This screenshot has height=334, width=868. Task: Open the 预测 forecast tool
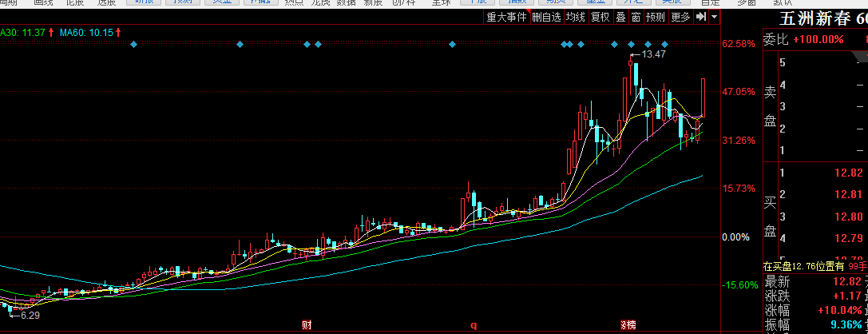pos(656,17)
